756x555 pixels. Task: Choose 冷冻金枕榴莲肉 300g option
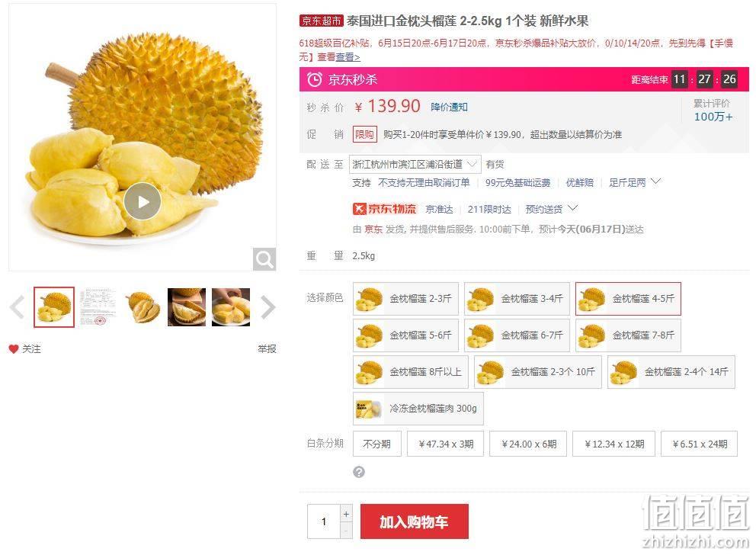(418, 409)
